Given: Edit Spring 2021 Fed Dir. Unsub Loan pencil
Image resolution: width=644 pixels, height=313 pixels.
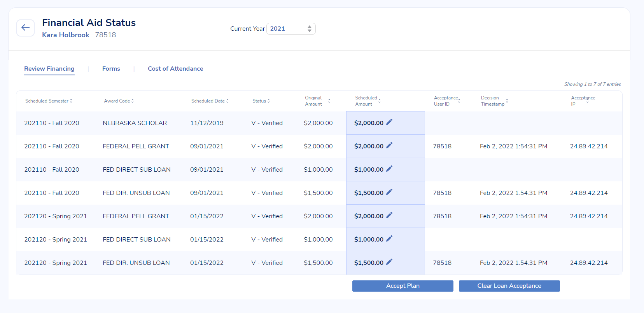Looking at the screenshot, I should 389,262.
